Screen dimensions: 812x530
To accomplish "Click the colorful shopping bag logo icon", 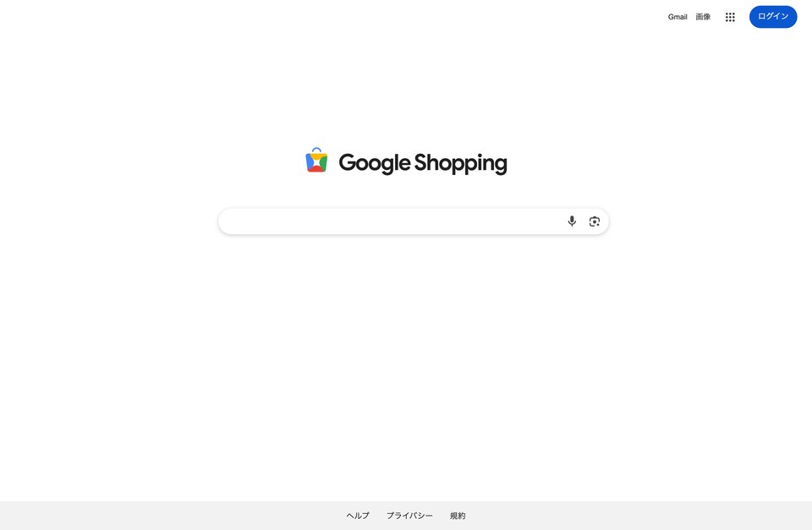I will [316, 160].
